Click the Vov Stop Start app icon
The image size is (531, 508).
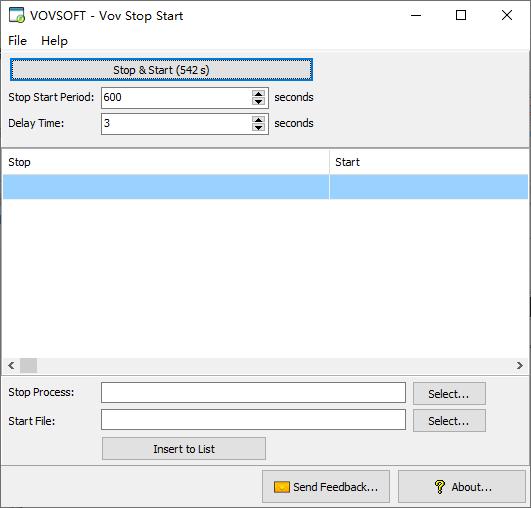(17, 15)
